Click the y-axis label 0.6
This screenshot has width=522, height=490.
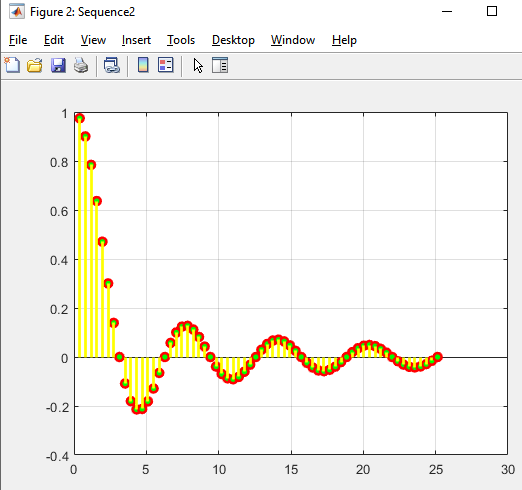59,211
